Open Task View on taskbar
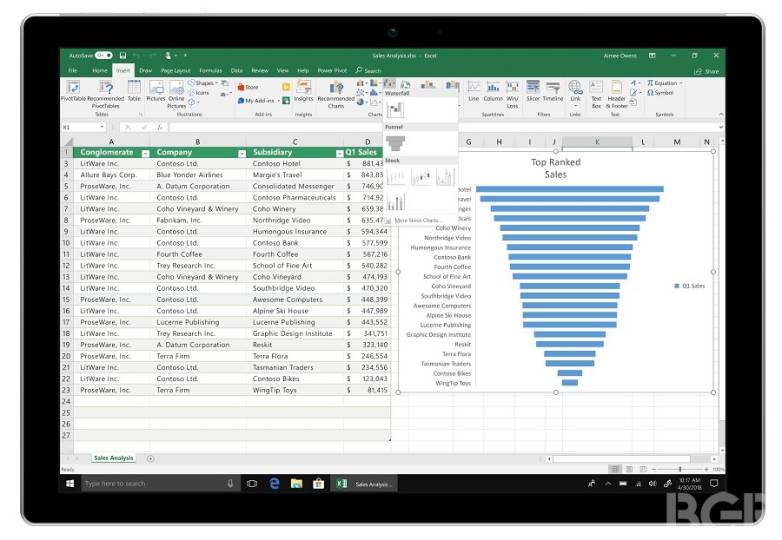The height and width of the screenshot is (540, 782). [252, 483]
